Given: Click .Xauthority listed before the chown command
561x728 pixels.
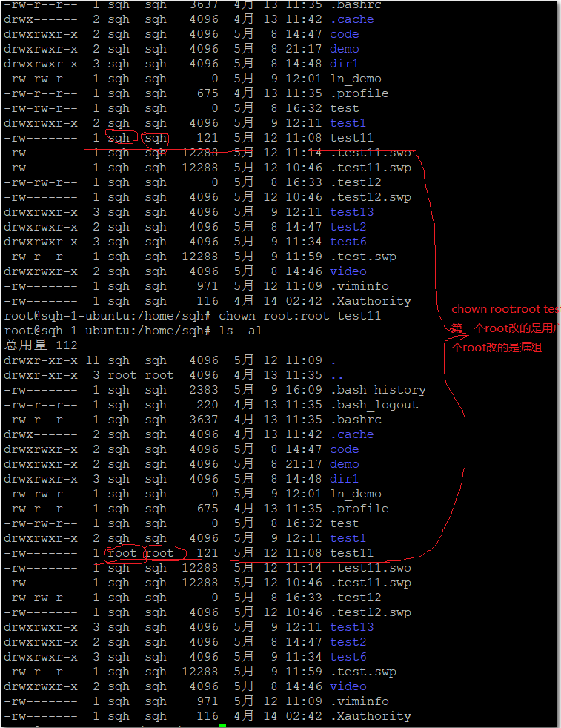Looking at the screenshot, I should tap(371, 301).
